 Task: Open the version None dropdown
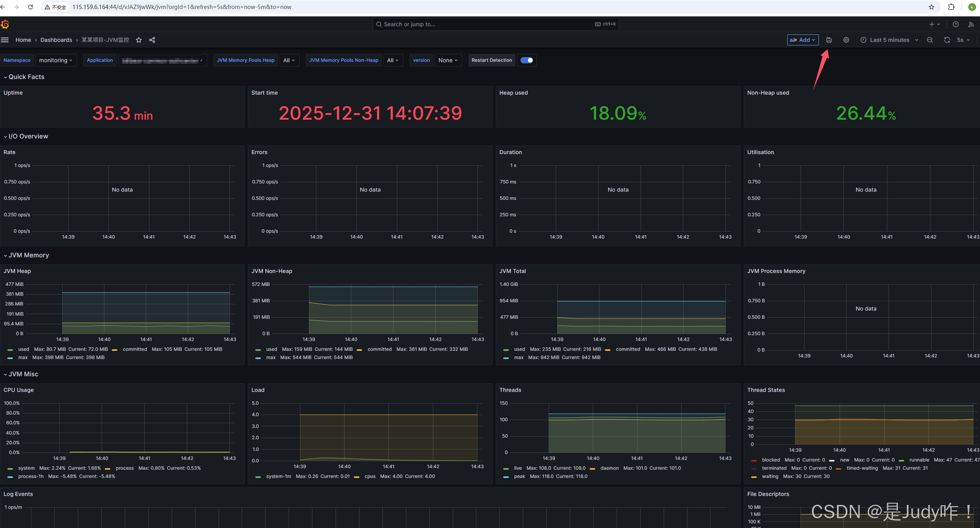tap(447, 60)
